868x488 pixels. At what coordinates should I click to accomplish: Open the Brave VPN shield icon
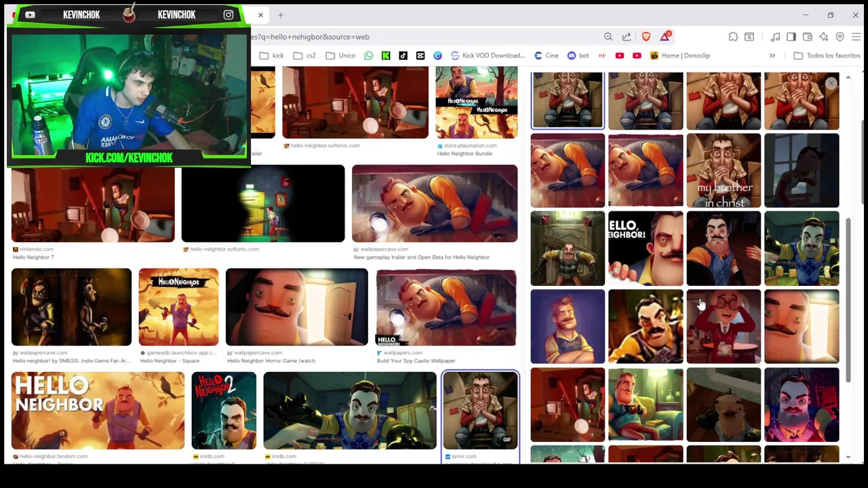tap(840, 37)
